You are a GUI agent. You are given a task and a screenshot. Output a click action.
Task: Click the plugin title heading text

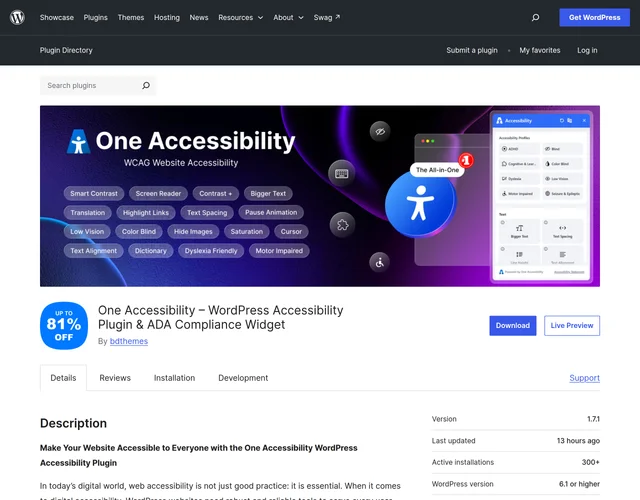[x=220, y=318]
